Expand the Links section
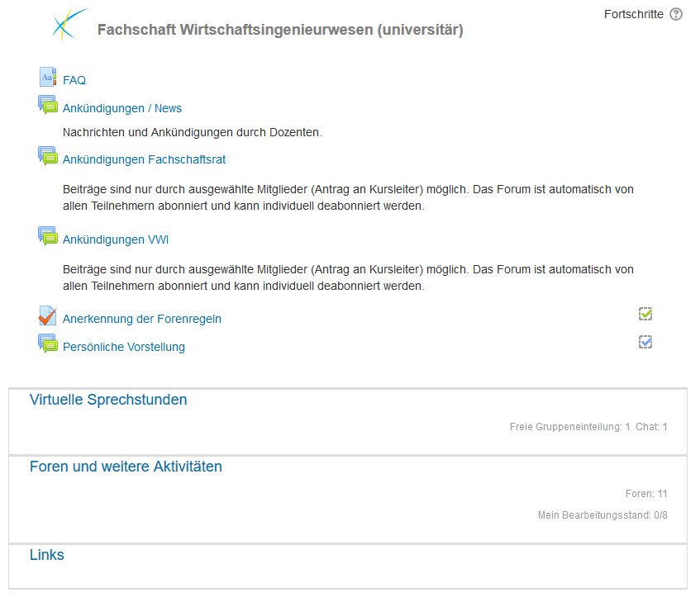700x602 pixels. point(47,555)
